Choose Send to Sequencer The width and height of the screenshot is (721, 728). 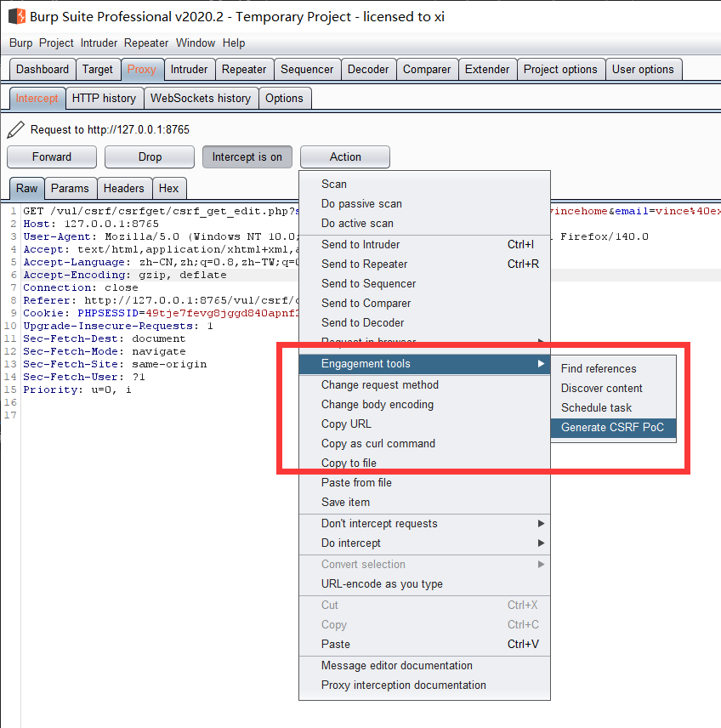tap(424, 283)
